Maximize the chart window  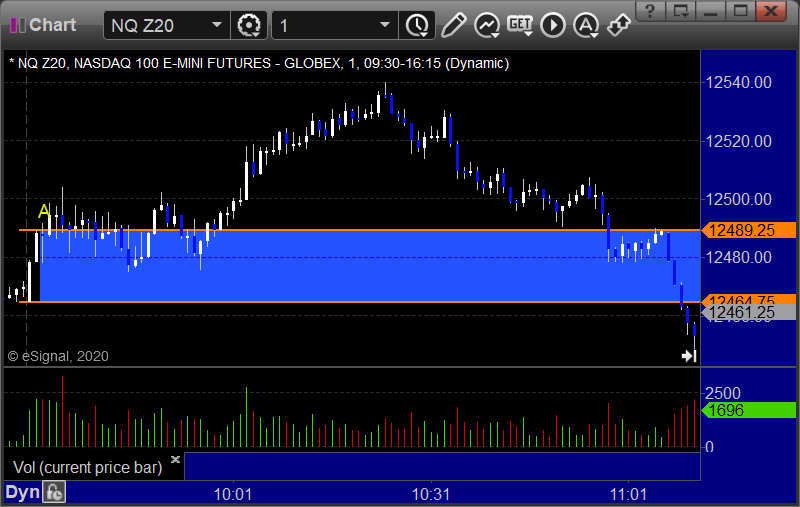[741, 10]
